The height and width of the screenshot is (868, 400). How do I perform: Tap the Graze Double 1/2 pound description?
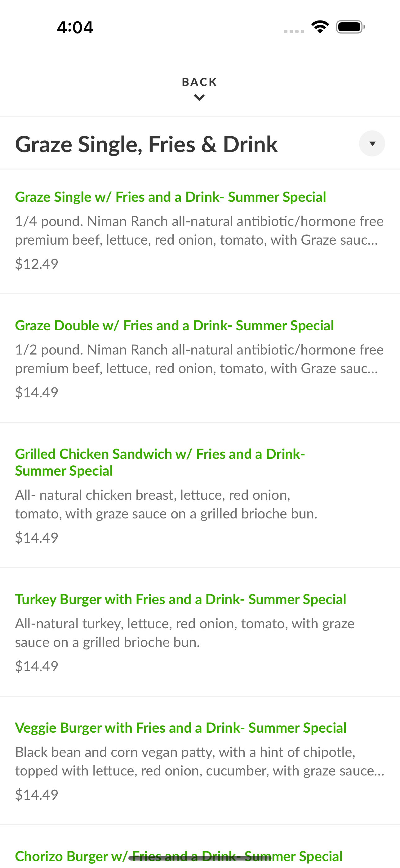click(199, 359)
